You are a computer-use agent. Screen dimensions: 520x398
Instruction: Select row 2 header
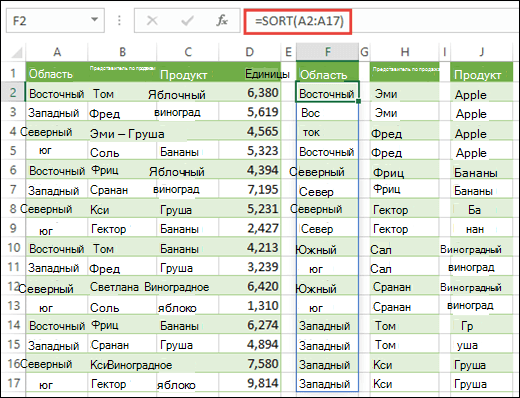coord(13,92)
